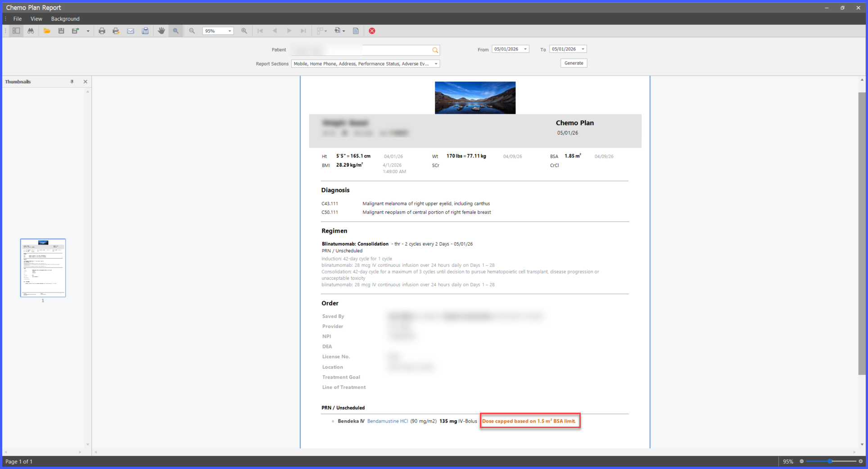Adjust the zoom slider in status bar
868x469 pixels.
pyautogui.click(x=831, y=461)
